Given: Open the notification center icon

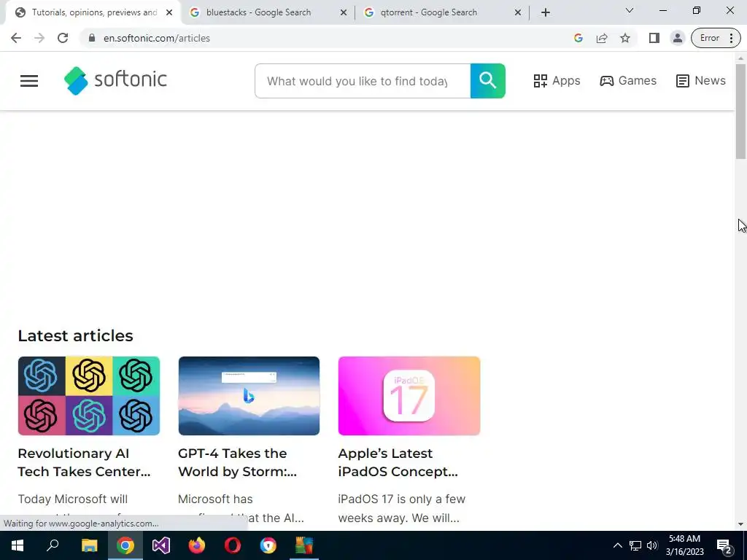Looking at the screenshot, I should pos(724,545).
